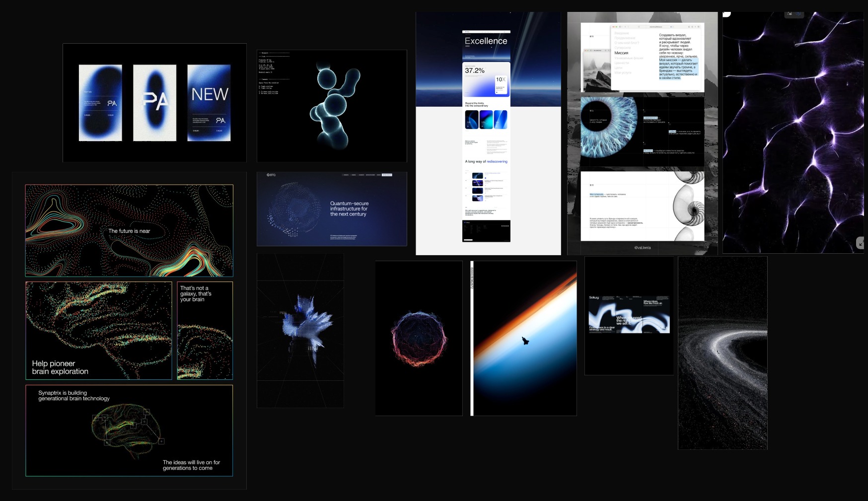Click "That's not a galaxy, that's your brain" panel
The height and width of the screenshot is (501, 868).
pyautogui.click(x=205, y=331)
